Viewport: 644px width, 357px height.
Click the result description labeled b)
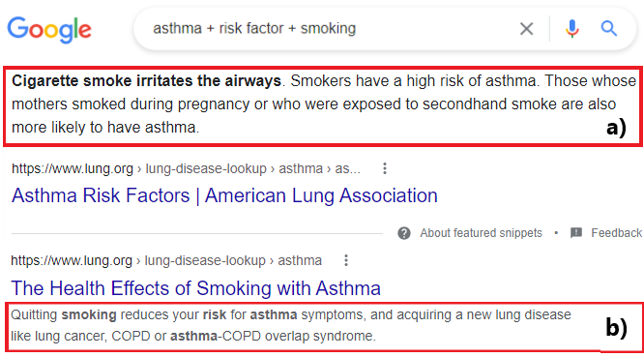324,327
